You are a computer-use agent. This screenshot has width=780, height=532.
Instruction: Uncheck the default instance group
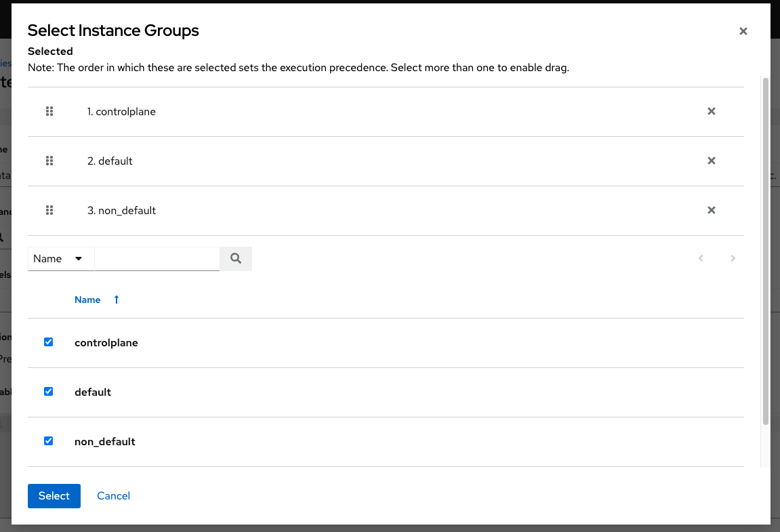click(x=48, y=391)
